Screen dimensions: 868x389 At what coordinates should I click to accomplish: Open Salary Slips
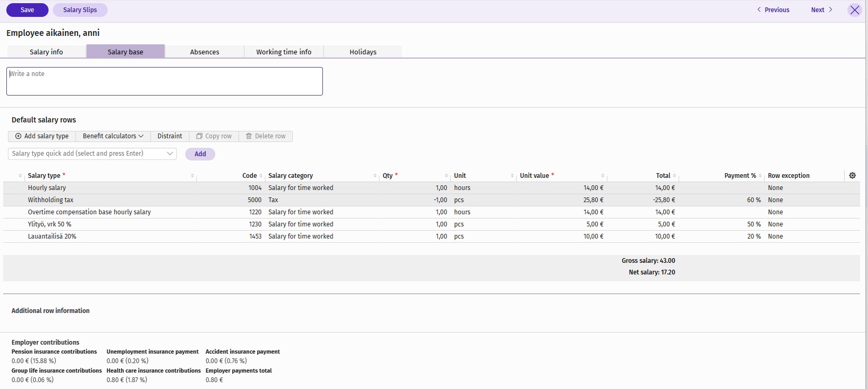pos(80,10)
